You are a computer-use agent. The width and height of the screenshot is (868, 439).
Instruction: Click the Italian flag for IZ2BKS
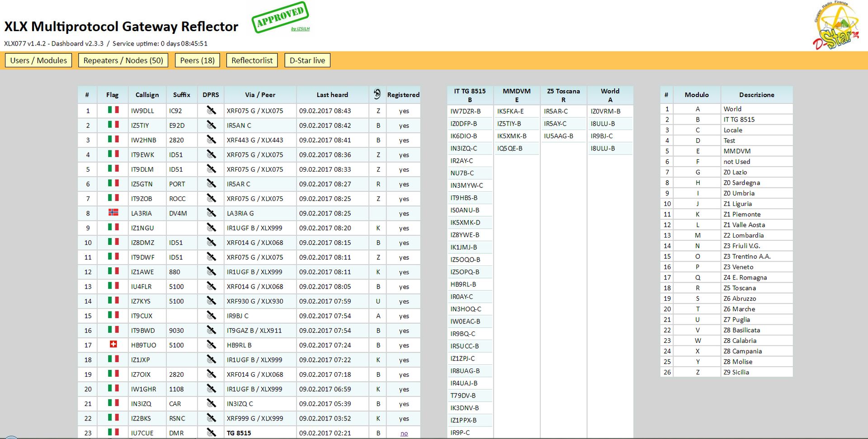113,417
